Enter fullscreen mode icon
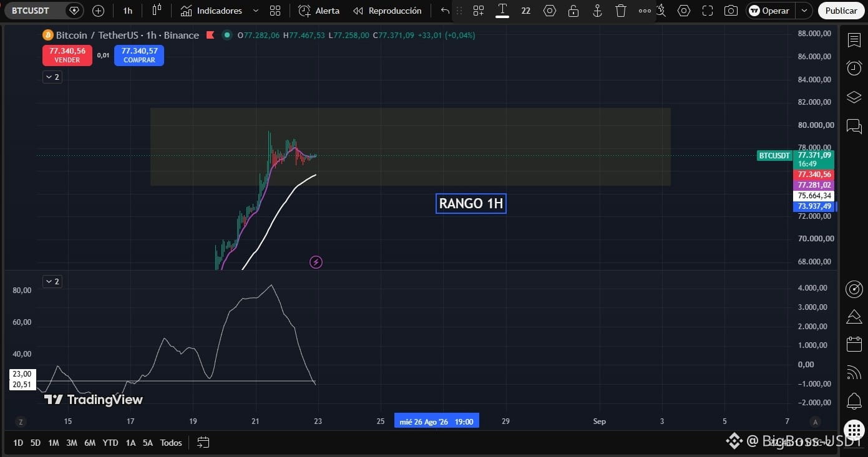The height and width of the screenshot is (457, 868). pyautogui.click(x=708, y=11)
